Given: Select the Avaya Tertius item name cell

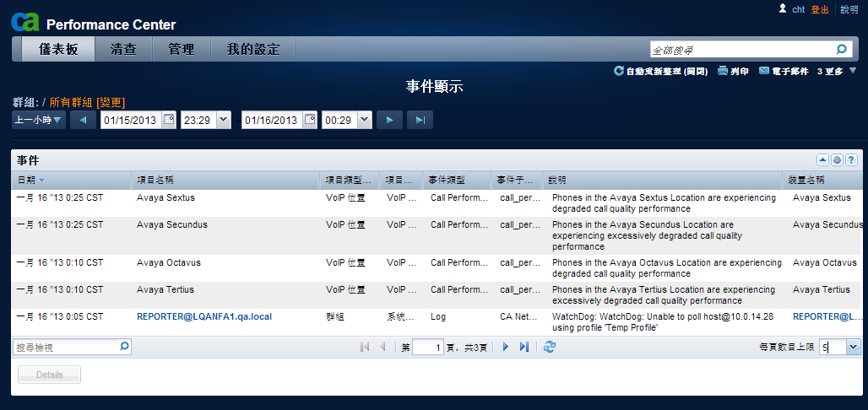Looking at the screenshot, I should click(165, 289).
